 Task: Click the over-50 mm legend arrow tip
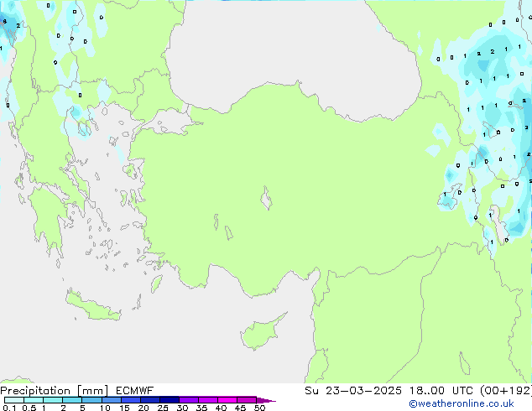click(266, 401)
